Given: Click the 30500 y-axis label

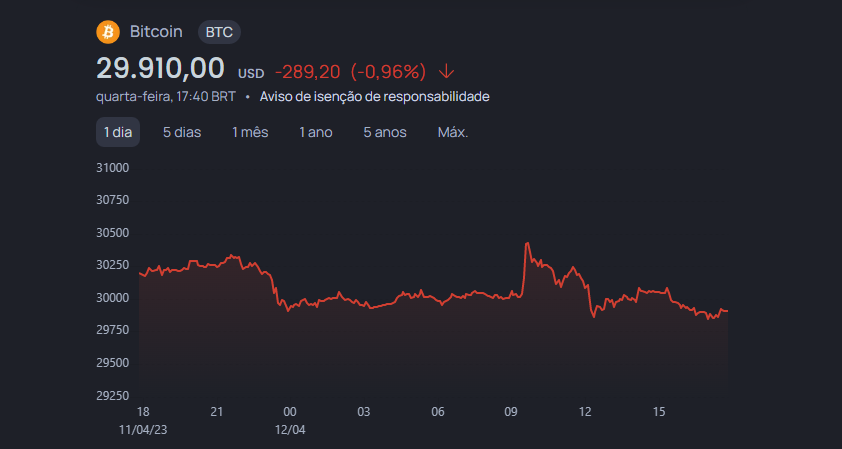Looking at the screenshot, I should tap(113, 233).
